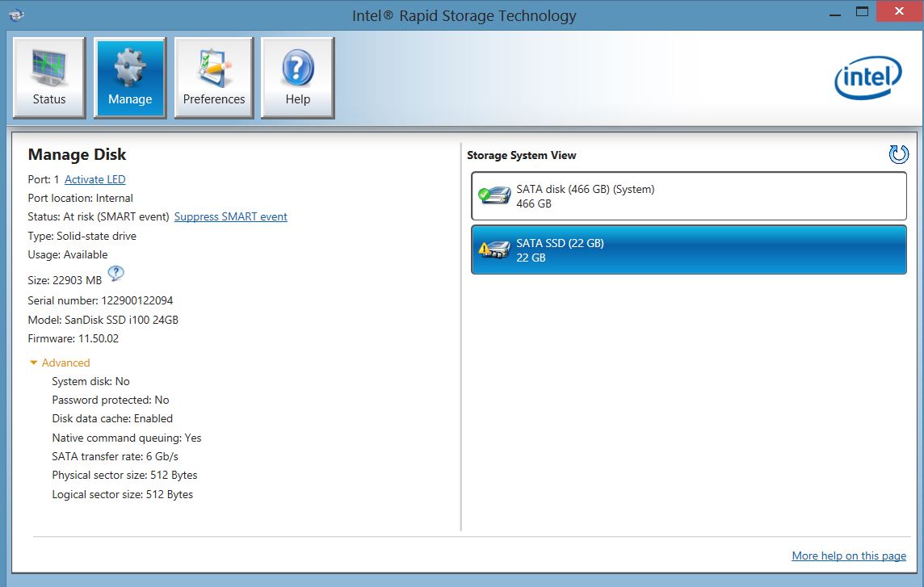
Task: Click Logical sector size: 512 Bytes text
Action: 123,494
